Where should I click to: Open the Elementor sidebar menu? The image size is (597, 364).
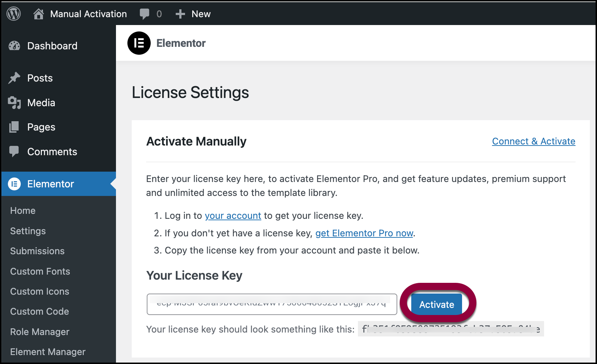[50, 184]
